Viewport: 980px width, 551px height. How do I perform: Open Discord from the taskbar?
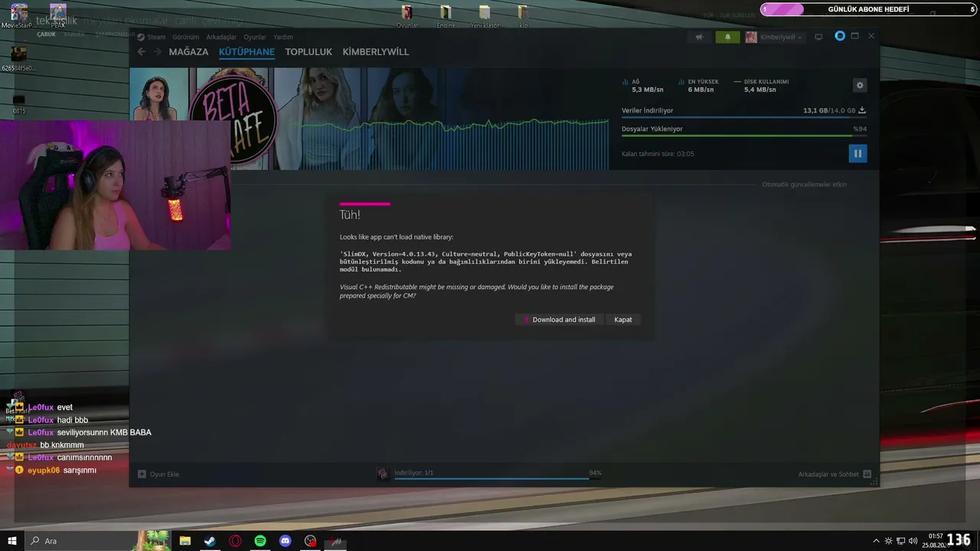click(x=286, y=541)
